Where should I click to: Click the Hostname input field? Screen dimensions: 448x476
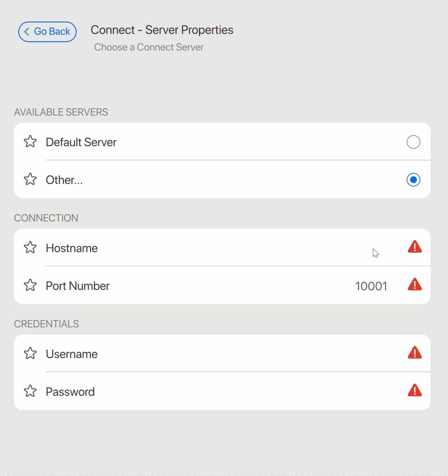240,248
